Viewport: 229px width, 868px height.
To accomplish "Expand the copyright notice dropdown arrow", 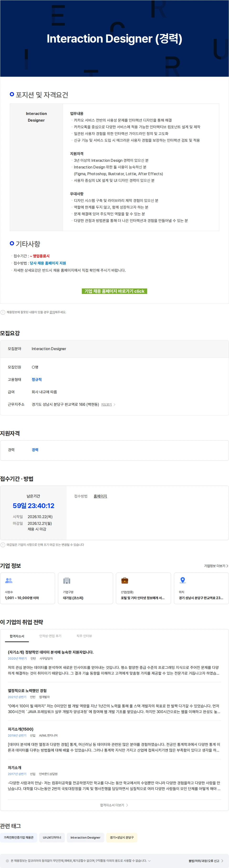I will 149,861.
